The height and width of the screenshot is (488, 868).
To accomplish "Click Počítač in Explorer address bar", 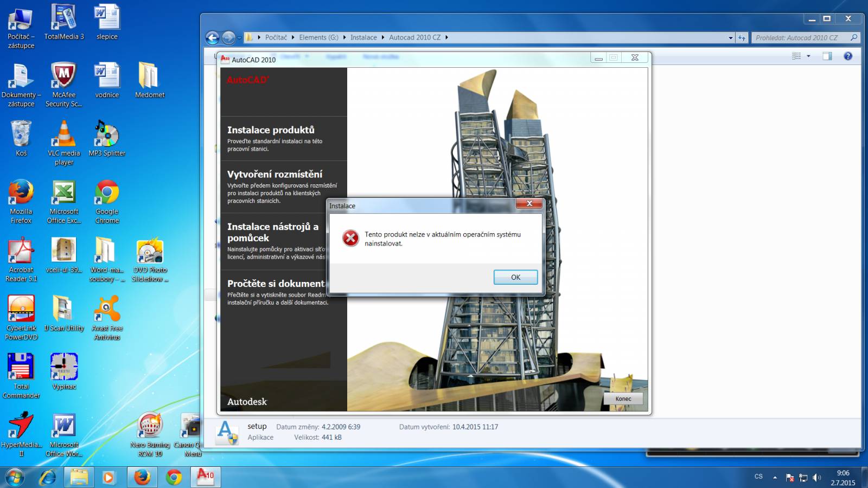I will [x=276, y=37].
